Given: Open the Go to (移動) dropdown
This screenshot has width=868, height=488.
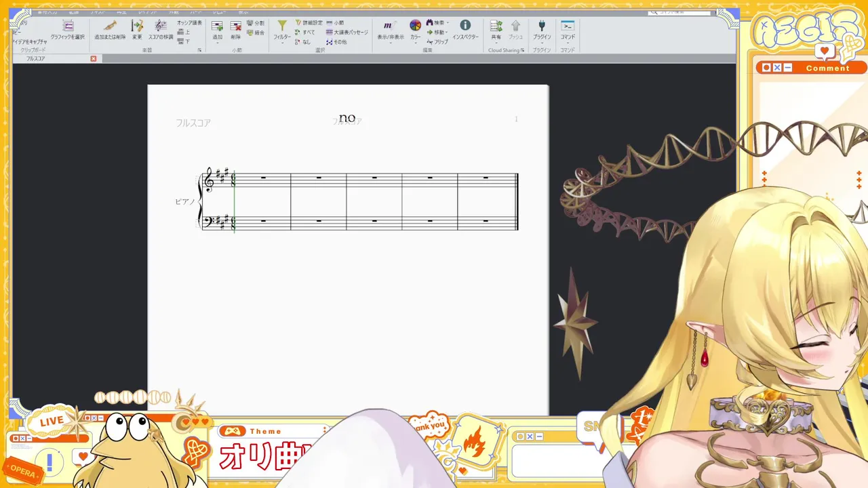Looking at the screenshot, I should click(x=437, y=33).
